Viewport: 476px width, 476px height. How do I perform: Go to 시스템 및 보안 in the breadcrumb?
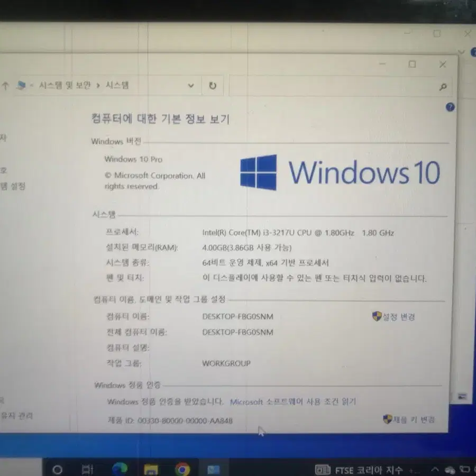65,85
